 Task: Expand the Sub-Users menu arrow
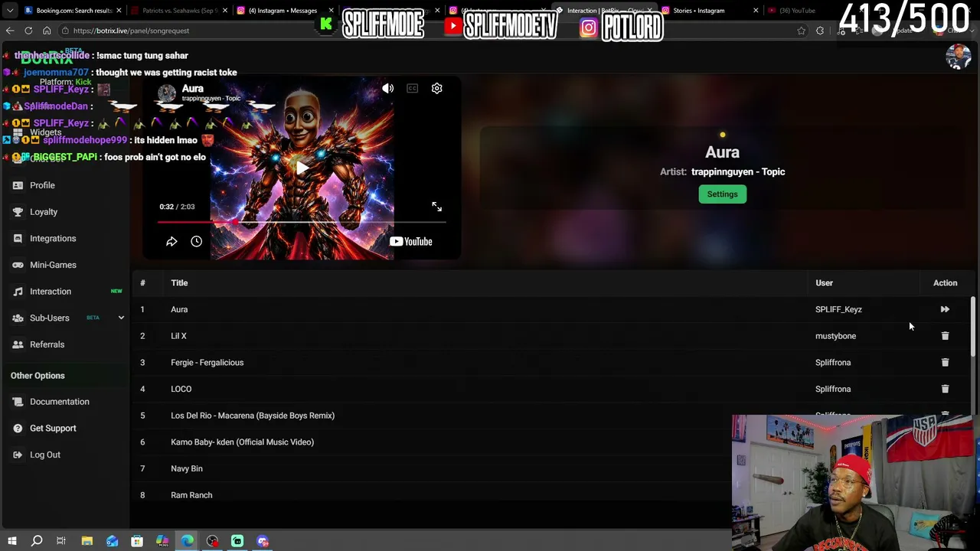(121, 318)
